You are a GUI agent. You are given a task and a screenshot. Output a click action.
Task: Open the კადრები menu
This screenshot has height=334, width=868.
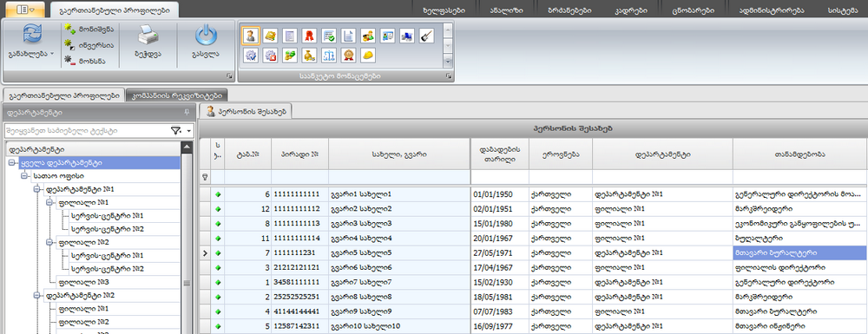point(631,11)
